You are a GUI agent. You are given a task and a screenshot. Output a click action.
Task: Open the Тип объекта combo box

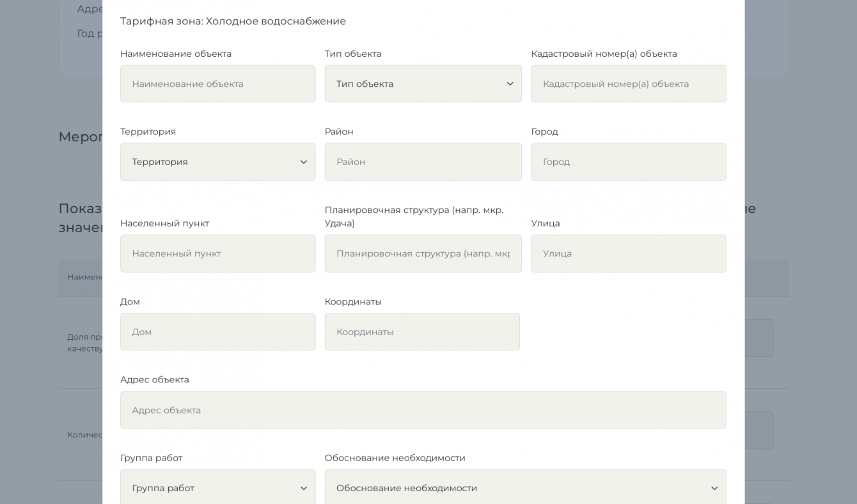point(416,84)
